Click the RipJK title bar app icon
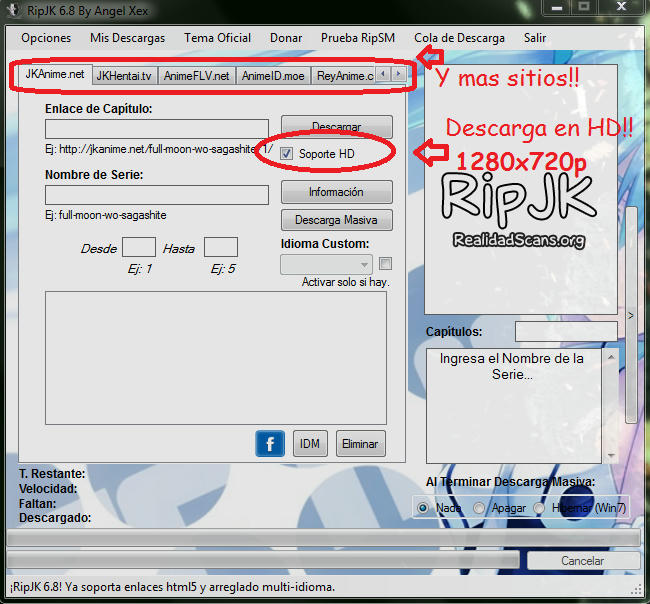This screenshot has width=650, height=604. (x=14, y=10)
